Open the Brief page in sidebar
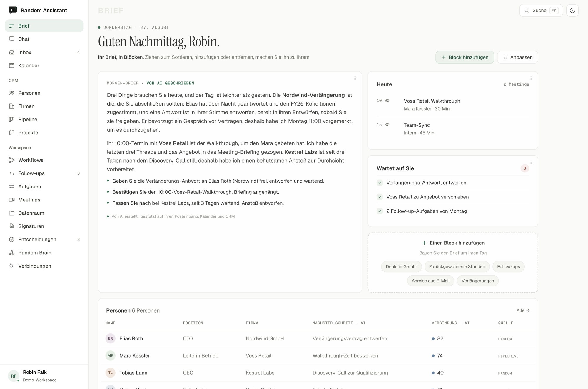The image size is (588, 389). coord(44,26)
